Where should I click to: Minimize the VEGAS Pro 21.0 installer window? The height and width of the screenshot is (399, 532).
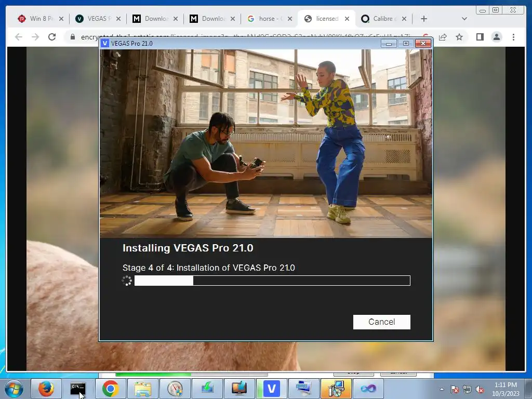pos(389,44)
